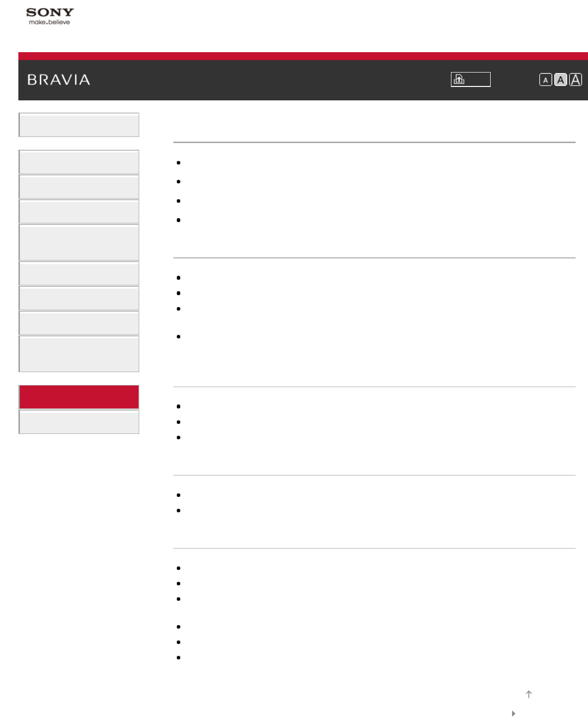Select the first button in the eight-item sidebar group
This screenshot has height=719, width=588.
click(x=79, y=162)
